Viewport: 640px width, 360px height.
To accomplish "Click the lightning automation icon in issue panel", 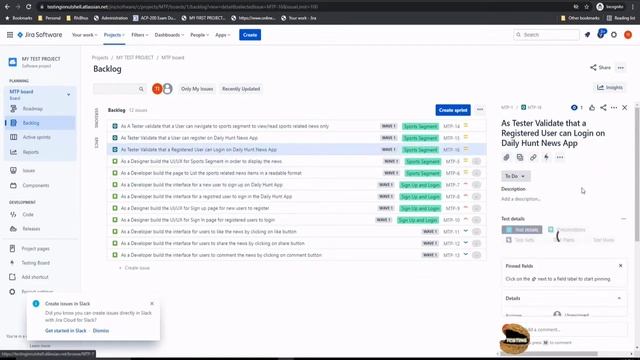I will pyautogui.click(x=546, y=157).
